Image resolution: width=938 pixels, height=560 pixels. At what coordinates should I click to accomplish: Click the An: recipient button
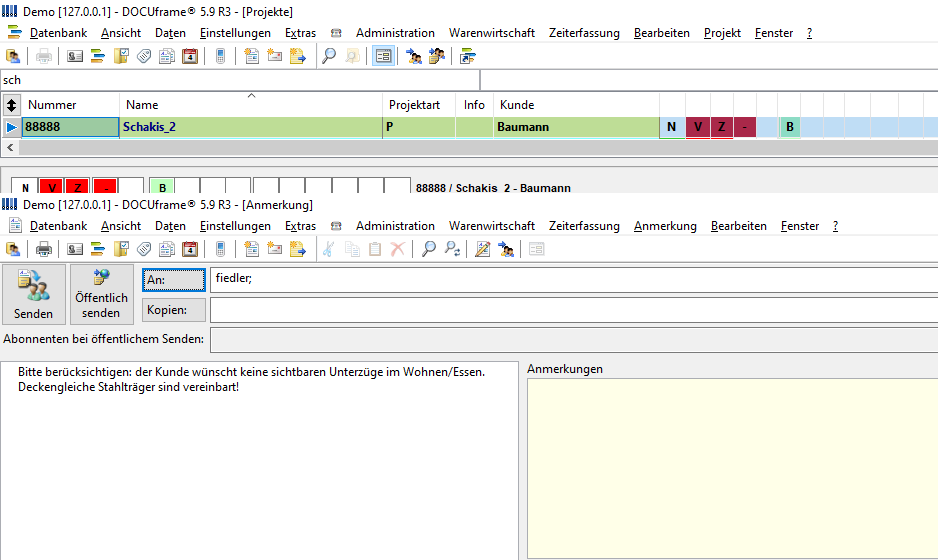(x=174, y=280)
